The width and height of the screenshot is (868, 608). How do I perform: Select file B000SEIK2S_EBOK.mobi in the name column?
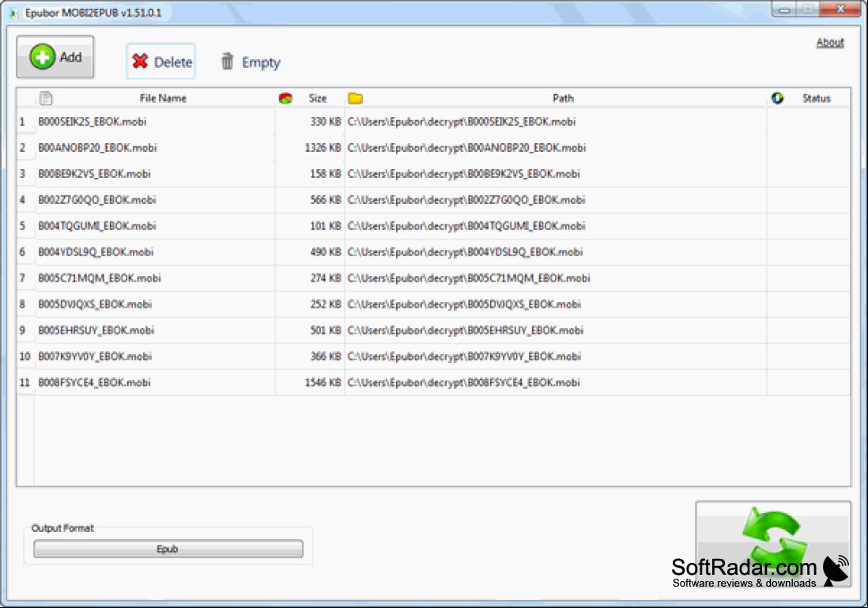coord(92,122)
